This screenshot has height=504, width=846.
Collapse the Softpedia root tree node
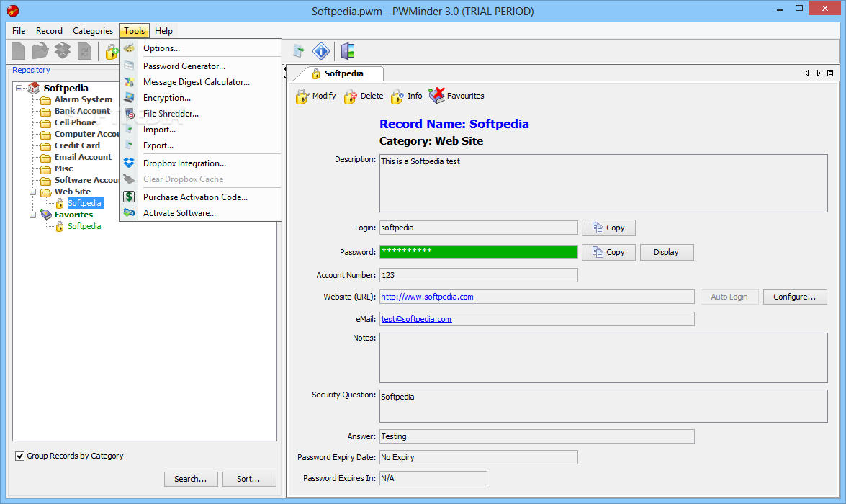coord(19,88)
